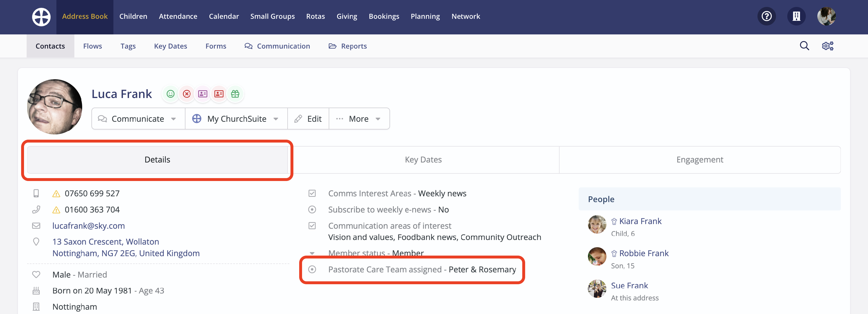The image size is (868, 314).
Task: Open the Calendar module
Action: 224,16
